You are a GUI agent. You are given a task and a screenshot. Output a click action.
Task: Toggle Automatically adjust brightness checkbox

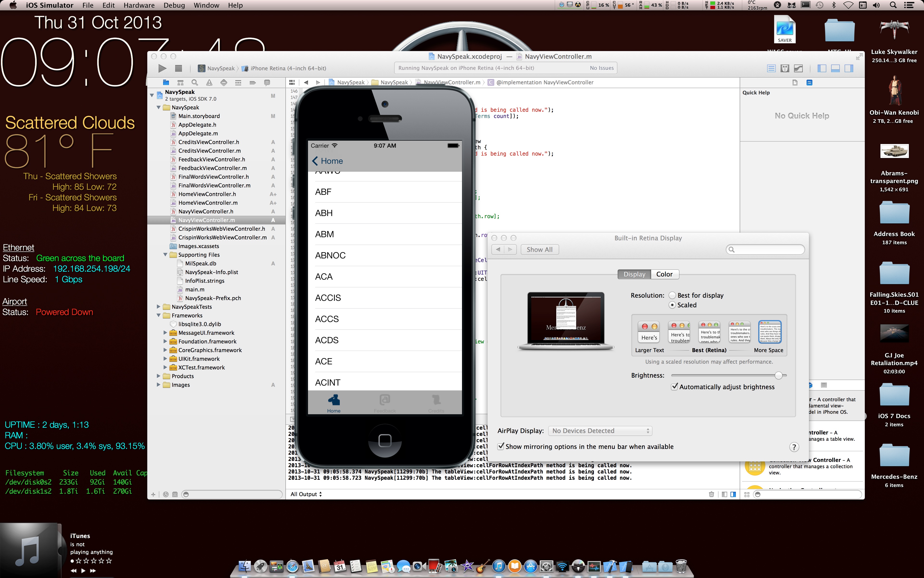[x=675, y=387]
